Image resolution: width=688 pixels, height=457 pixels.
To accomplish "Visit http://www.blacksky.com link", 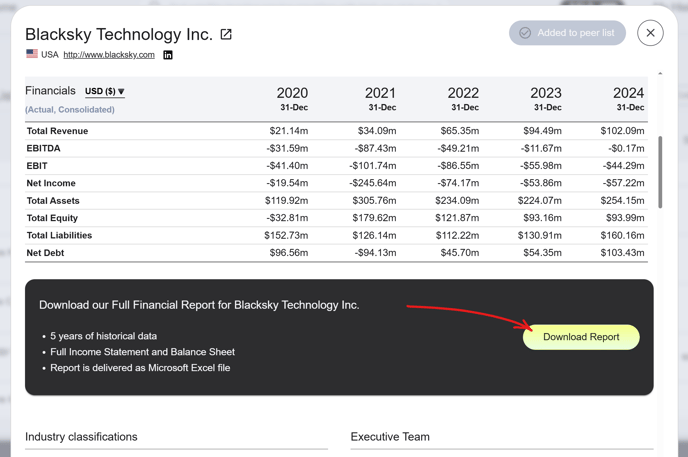I will (x=109, y=55).
